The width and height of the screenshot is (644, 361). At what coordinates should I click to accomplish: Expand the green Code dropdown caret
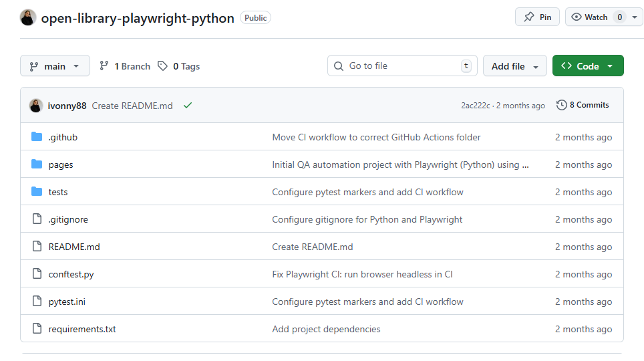(610, 66)
